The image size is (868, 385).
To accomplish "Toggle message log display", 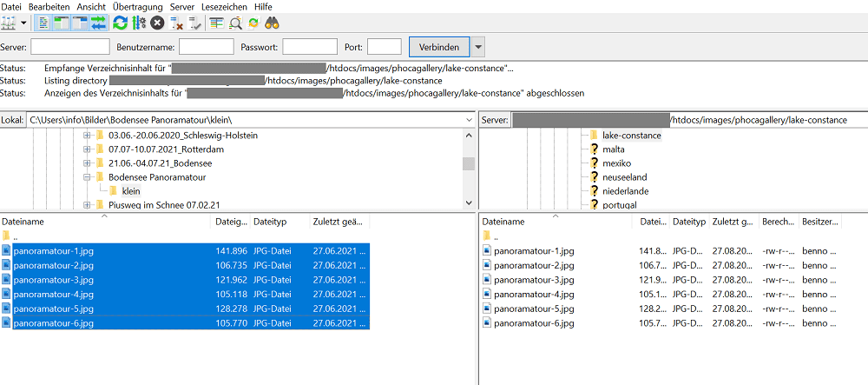I will [x=44, y=23].
